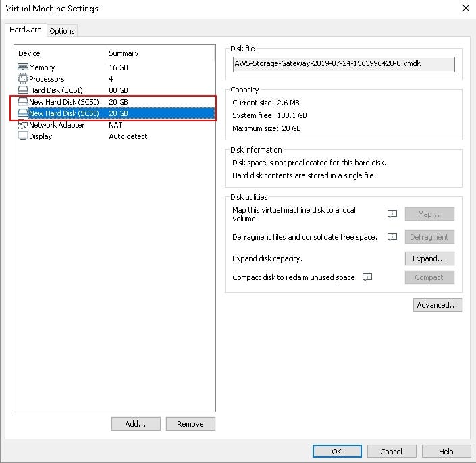476x463 pixels.
Task: Cancel the Virtual Machine Settings dialog
Action: (x=392, y=452)
